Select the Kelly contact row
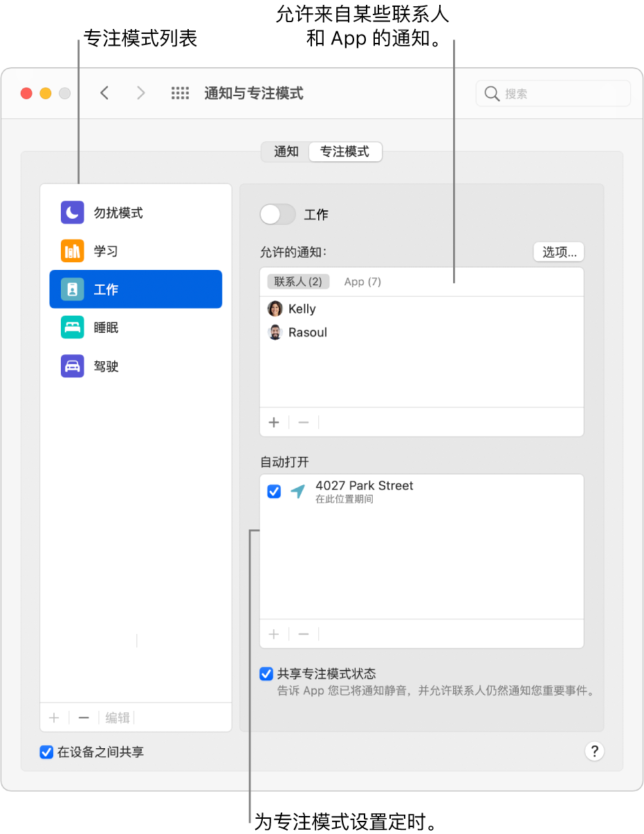The width and height of the screenshot is (644, 834). coord(421,309)
